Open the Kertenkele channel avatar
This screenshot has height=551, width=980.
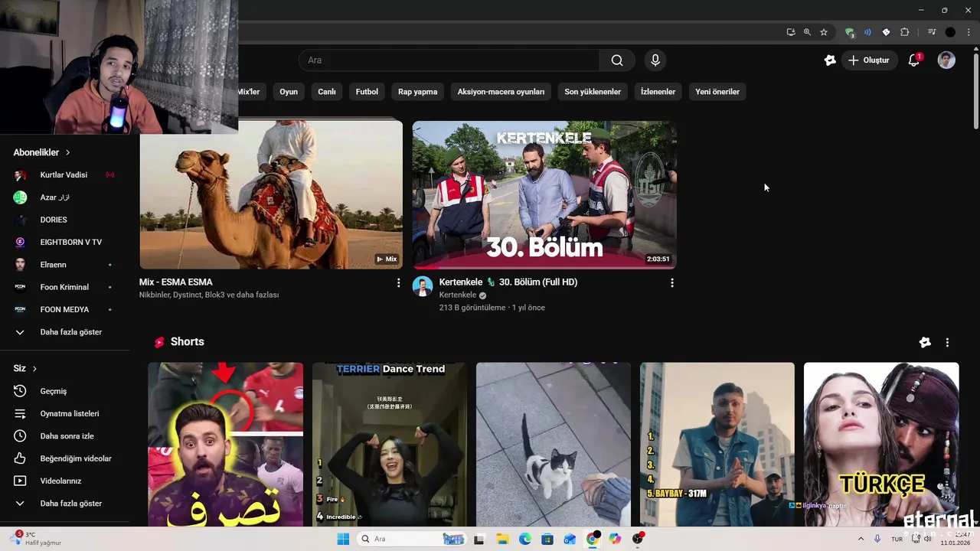coord(423,286)
